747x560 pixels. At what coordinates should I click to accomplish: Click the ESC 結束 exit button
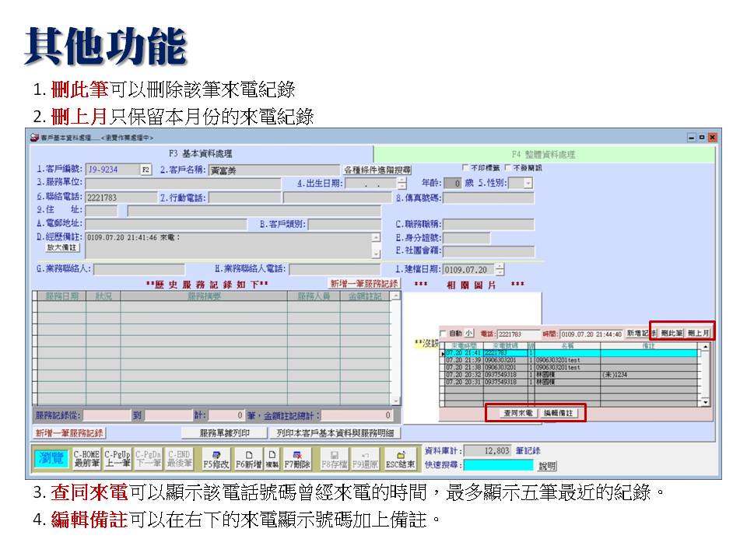coord(401,459)
